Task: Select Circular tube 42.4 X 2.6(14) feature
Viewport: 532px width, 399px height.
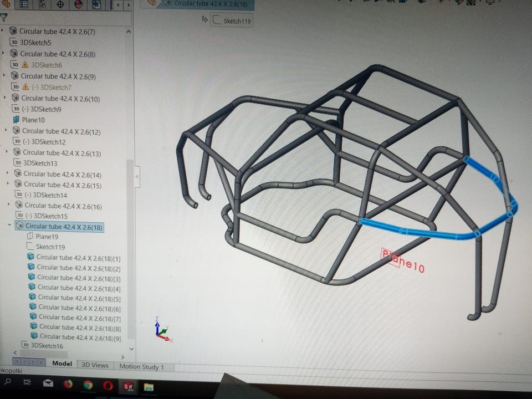Action: coord(63,175)
